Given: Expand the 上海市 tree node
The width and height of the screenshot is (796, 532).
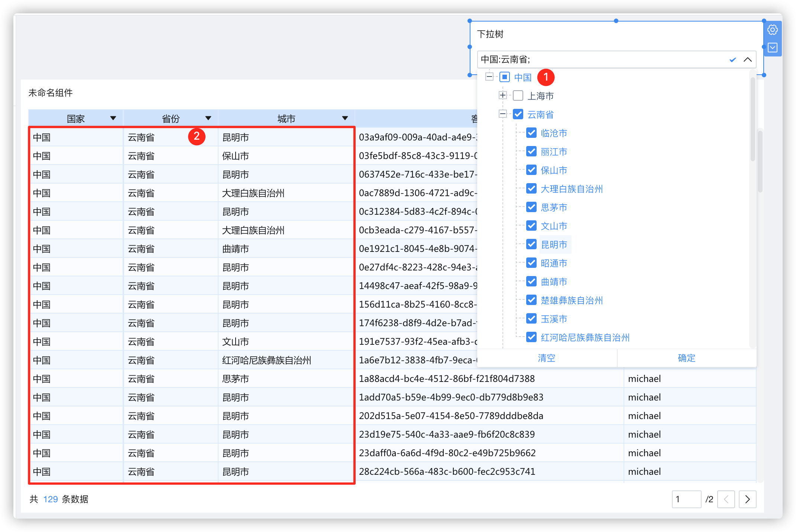Looking at the screenshot, I should coord(502,95).
